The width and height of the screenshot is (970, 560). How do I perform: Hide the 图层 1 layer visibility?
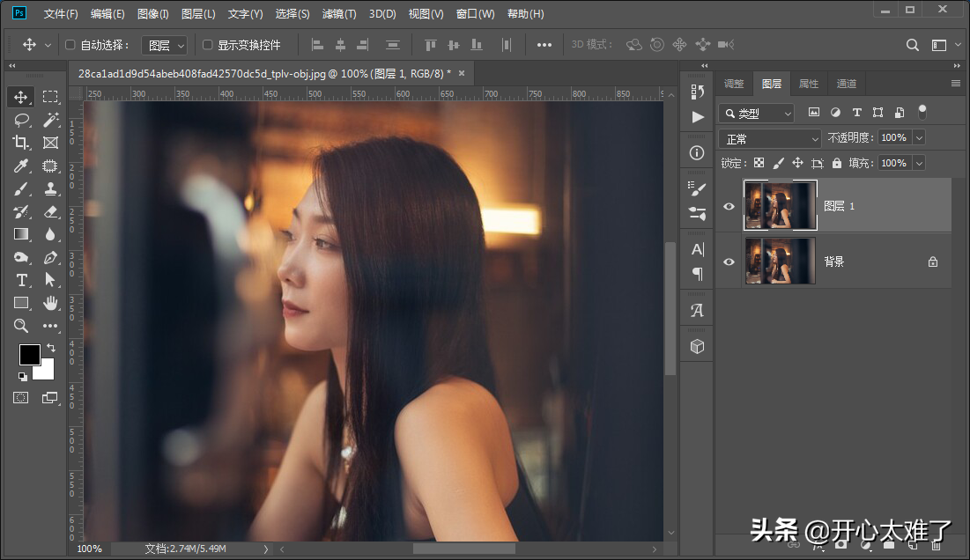pos(729,206)
